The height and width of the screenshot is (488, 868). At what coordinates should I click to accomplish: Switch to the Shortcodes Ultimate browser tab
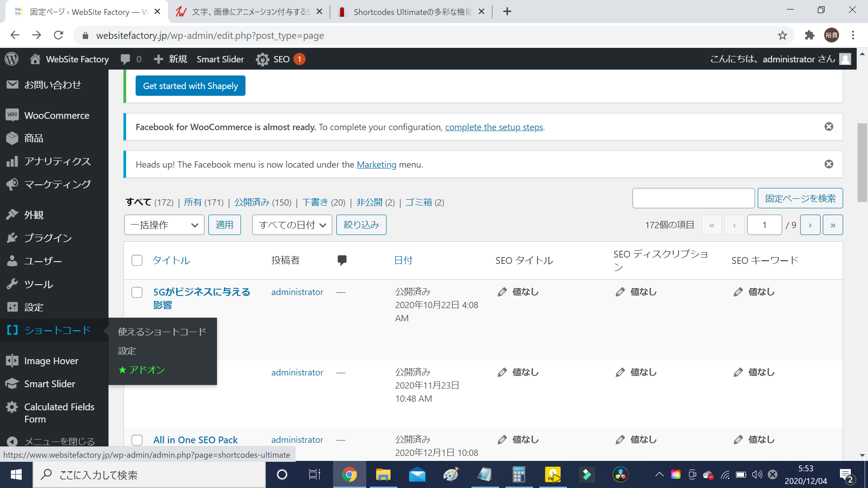[411, 12]
